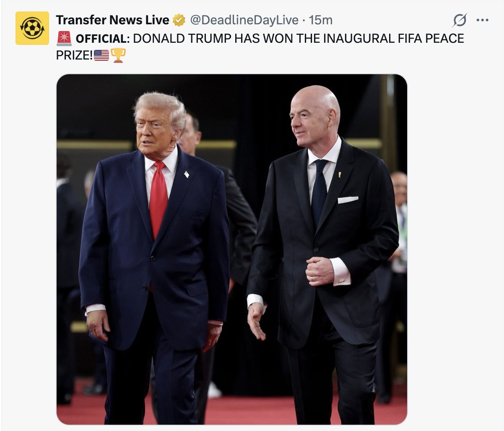Open the Transfer News Live profile avatar
This screenshot has width=504, height=431.
pos(32,28)
